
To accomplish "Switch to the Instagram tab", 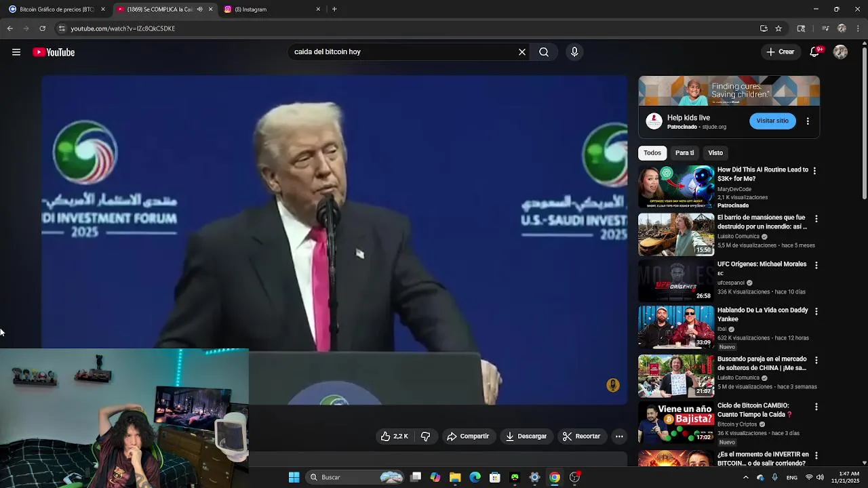I will [x=271, y=9].
